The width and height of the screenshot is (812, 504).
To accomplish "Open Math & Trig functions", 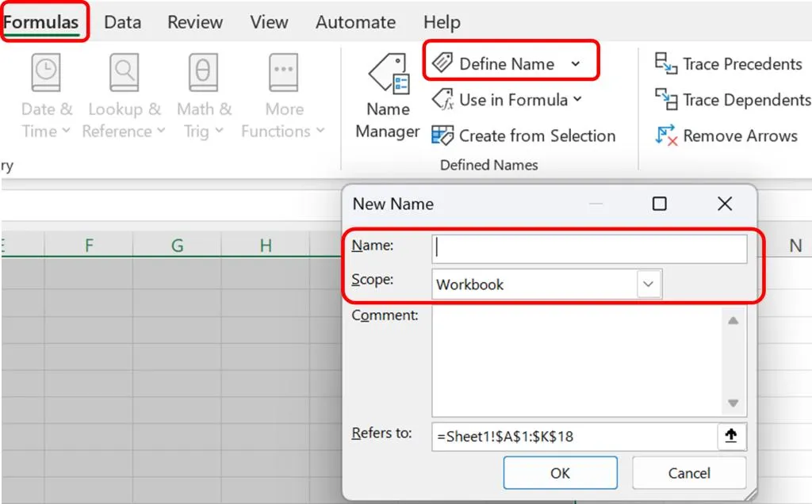I will click(204, 97).
